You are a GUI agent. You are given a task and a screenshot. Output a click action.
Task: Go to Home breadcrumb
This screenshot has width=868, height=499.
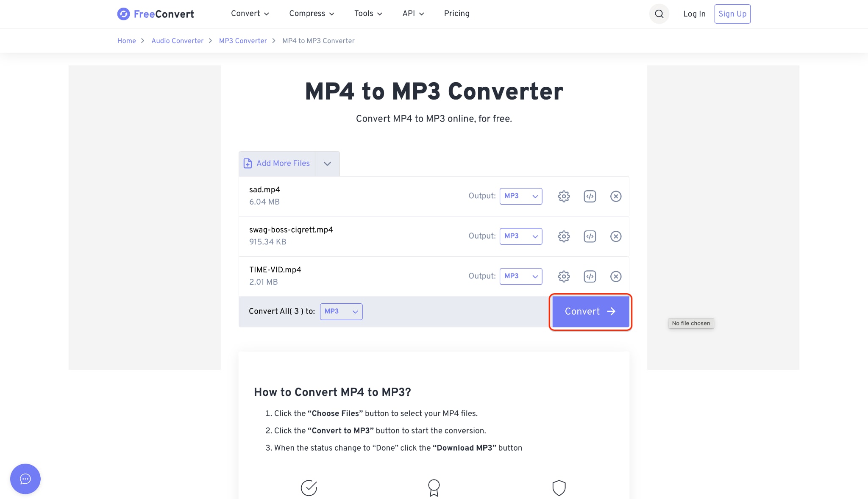pos(127,41)
